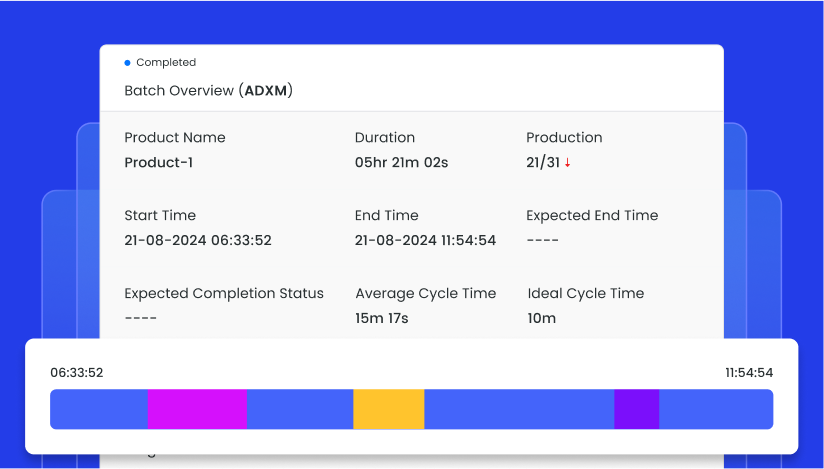
Task: Click the red down arrow beside 21/31
Action: tap(568, 163)
